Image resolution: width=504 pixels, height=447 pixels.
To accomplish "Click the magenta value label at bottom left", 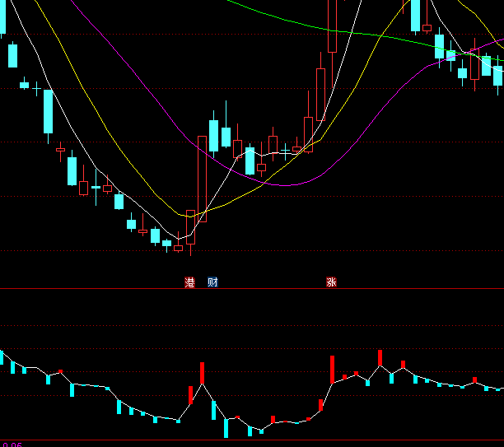I will pos(12,445).
